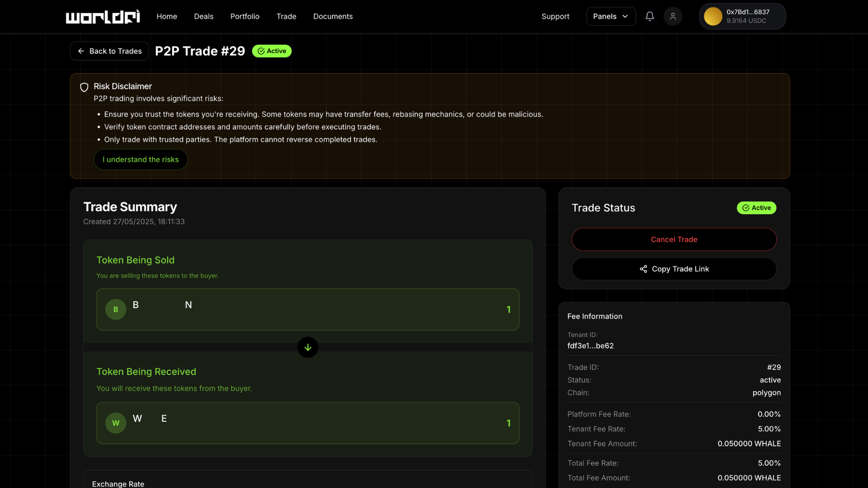The height and width of the screenshot is (488, 868).
Task: Click the Support link
Action: click(555, 16)
